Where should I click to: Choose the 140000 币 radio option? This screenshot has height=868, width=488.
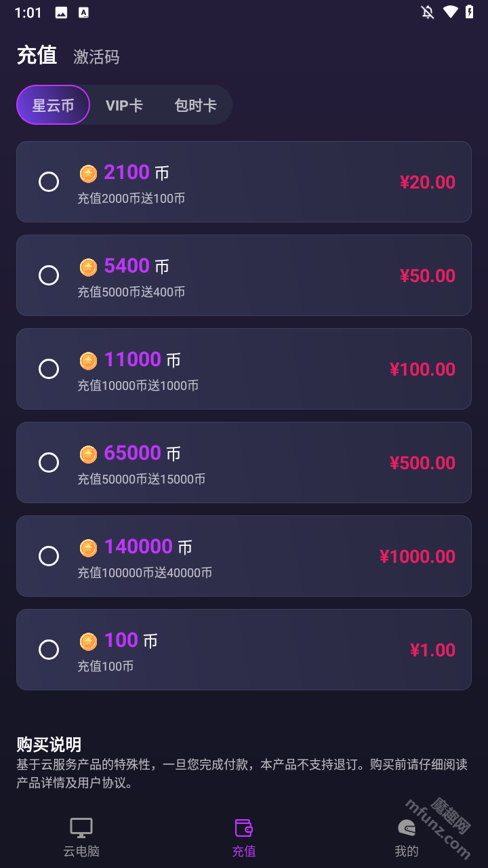tap(49, 556)
